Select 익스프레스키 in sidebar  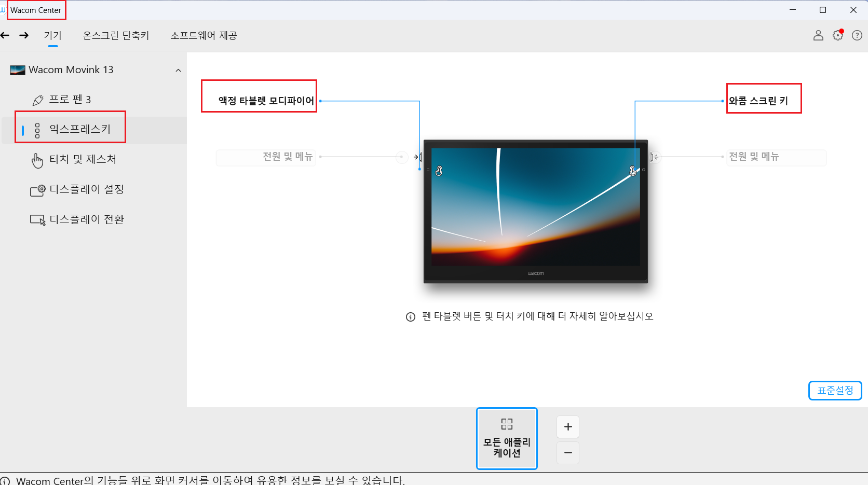[80, 129]
